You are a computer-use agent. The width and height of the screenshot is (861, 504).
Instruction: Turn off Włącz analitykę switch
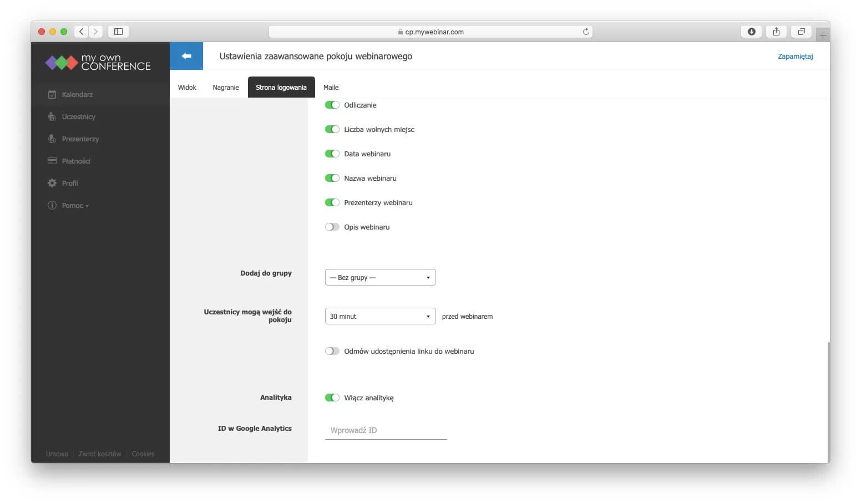(332, 398)
